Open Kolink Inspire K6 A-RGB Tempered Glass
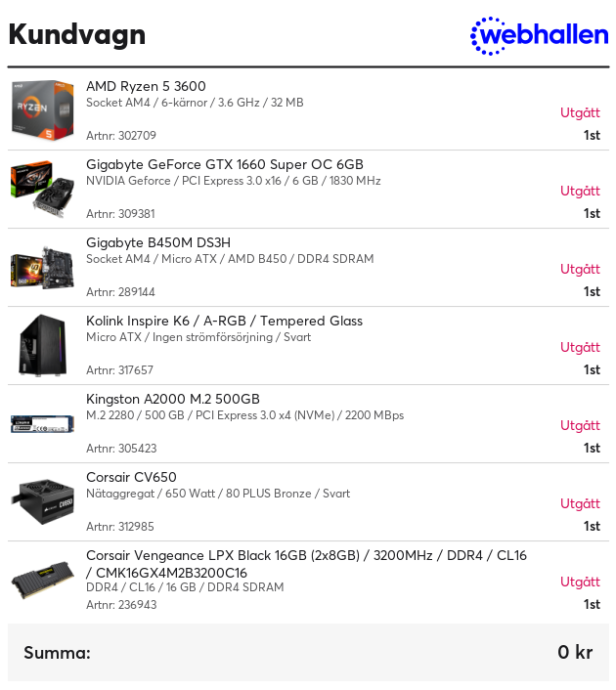The height and width of the screenshot is (690, 616). tap(224, 321)
